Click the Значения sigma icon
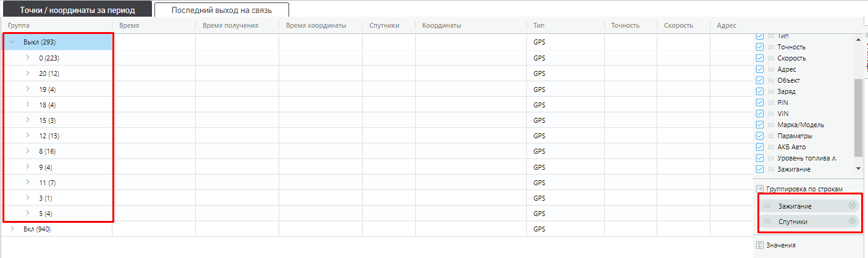Screen dimensions: 868x258 coord(760,245)
